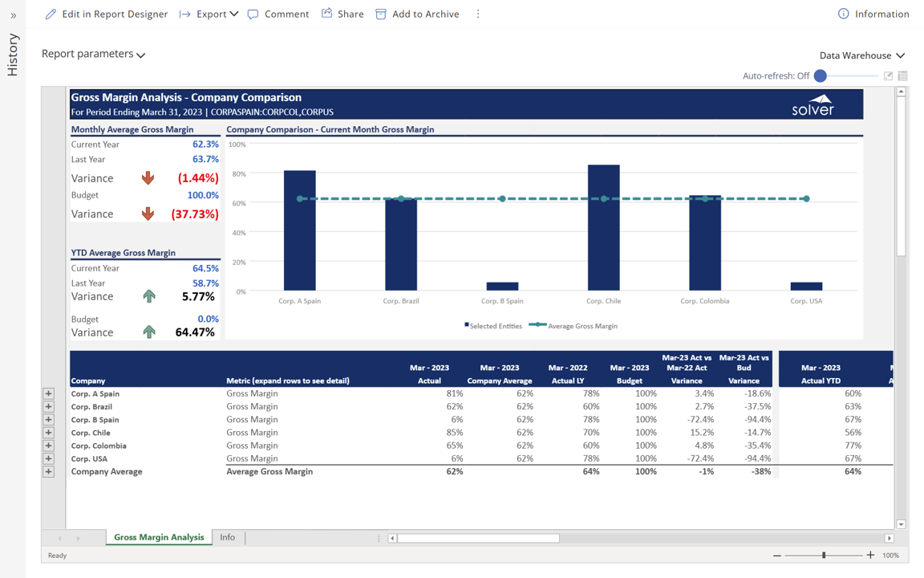Click the zoom in plus button
924x578 pixels.
870,556
